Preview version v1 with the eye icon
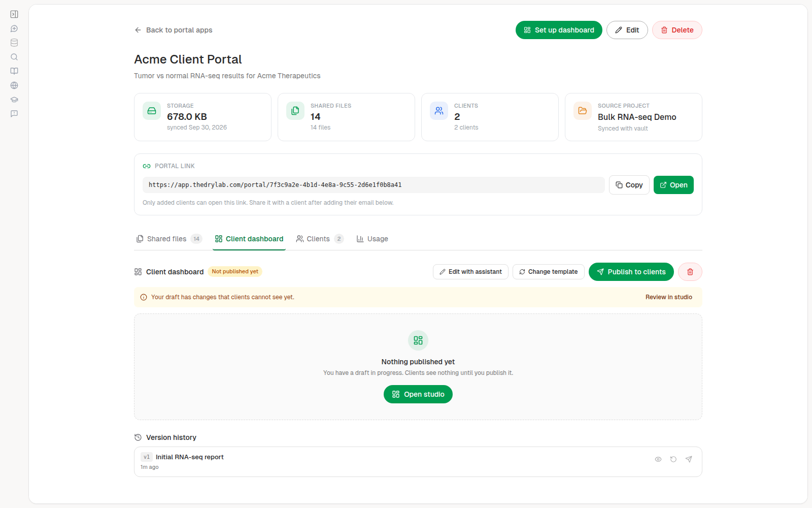Image resolution: width=812 pixels, height=508 pixels. 658,459
